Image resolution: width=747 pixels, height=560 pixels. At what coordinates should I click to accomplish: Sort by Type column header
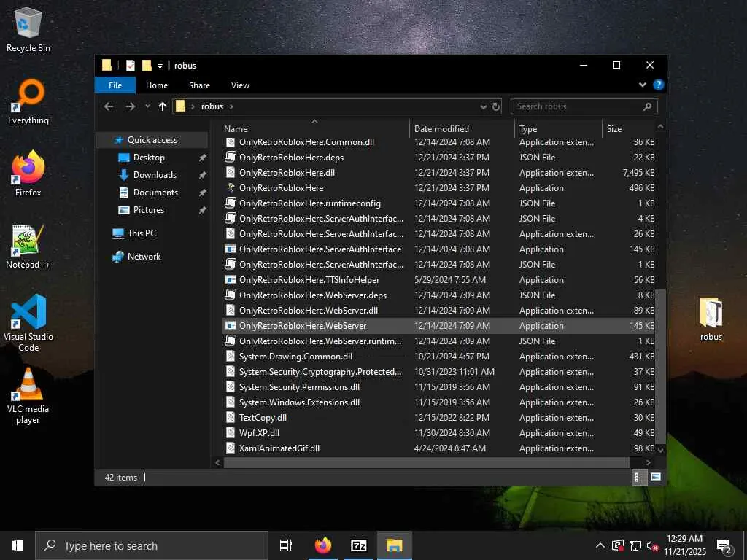(558, 128)
